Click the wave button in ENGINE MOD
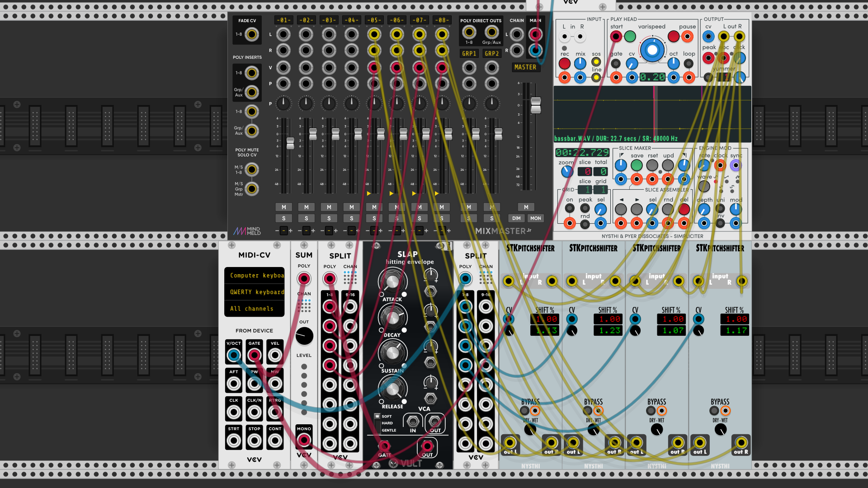868x488 pixels. tap(704, 186)
